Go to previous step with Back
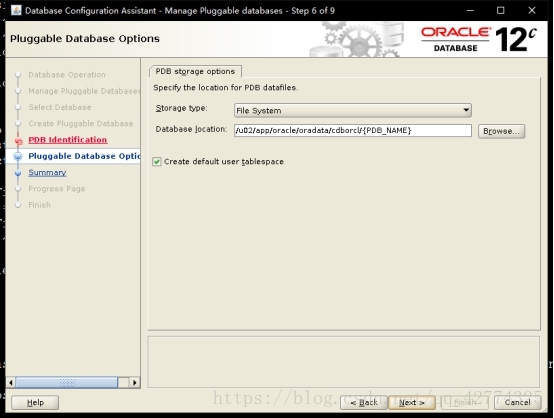 [x=364, y=402]
